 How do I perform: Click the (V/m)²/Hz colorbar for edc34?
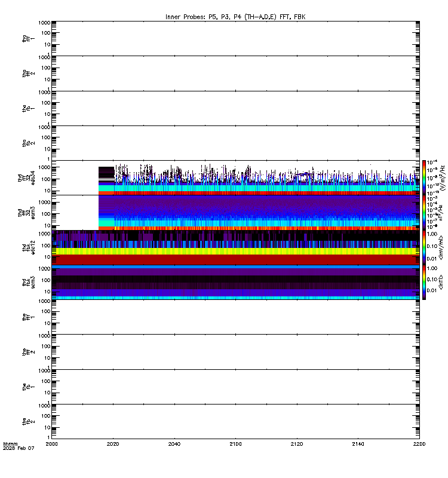pos(424,177)
